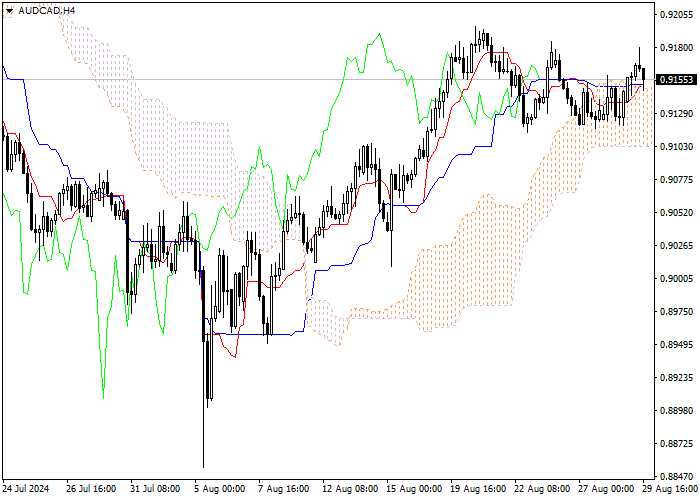Select the 19 Aug 16:00 time label
700x500 pixels.
pyautogui.click(x=476, y=489)
